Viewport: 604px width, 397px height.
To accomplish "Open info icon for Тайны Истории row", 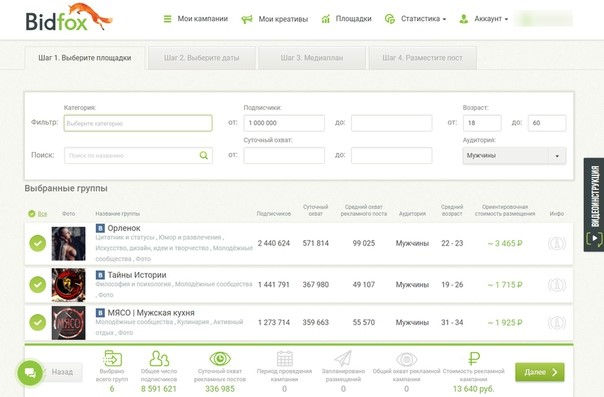I will [x=557, y=285].
